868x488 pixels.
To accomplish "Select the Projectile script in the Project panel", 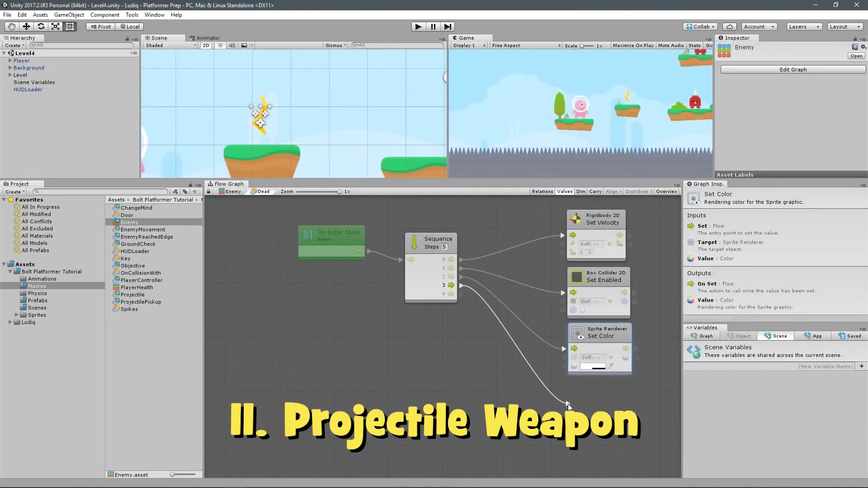I will 133,294.
